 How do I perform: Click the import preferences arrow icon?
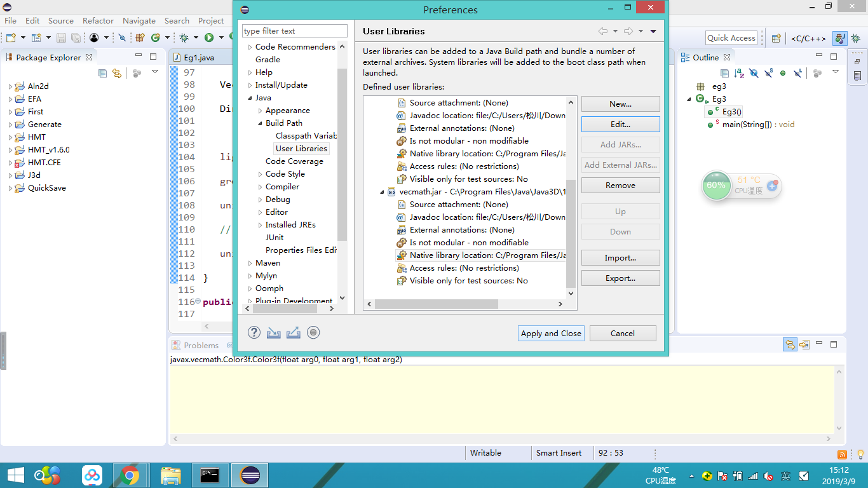(273, 332)
